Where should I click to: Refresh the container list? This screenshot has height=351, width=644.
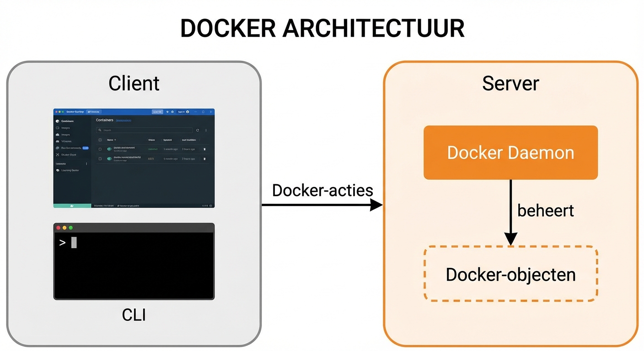[198, 130]
